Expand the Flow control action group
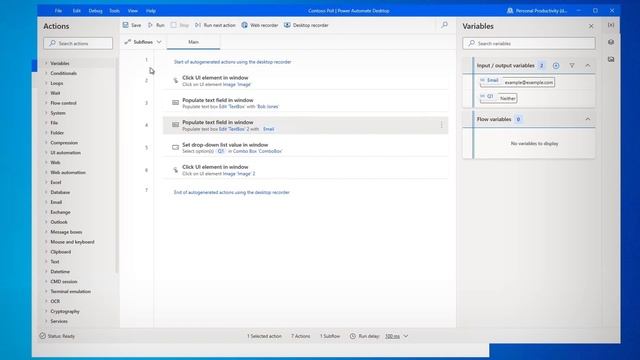 pos(46,103)
